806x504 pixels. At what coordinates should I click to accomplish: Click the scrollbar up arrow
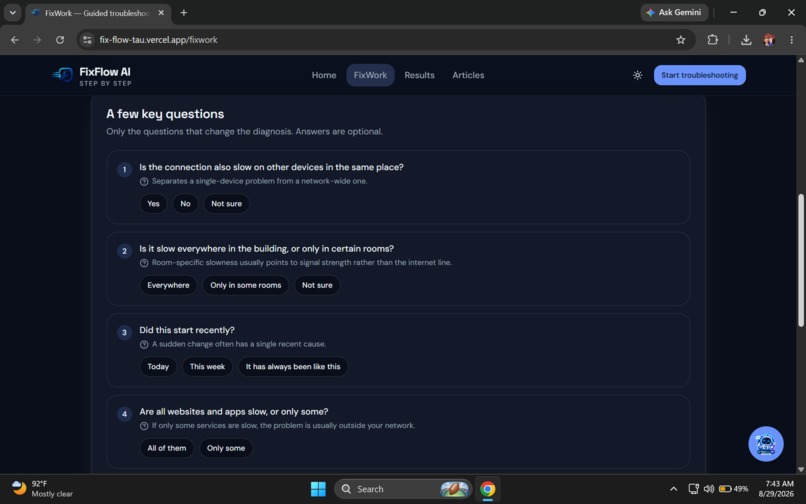pos(800,60)
